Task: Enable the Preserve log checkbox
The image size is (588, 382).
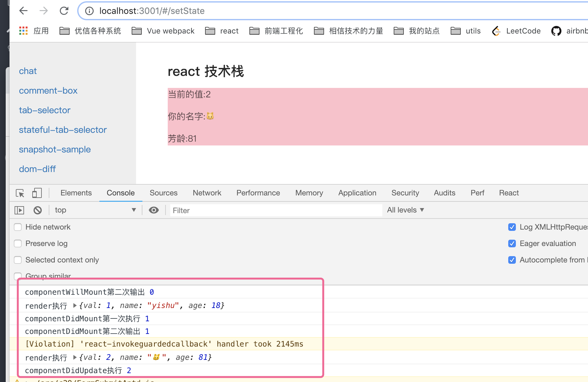Action: 18,243
